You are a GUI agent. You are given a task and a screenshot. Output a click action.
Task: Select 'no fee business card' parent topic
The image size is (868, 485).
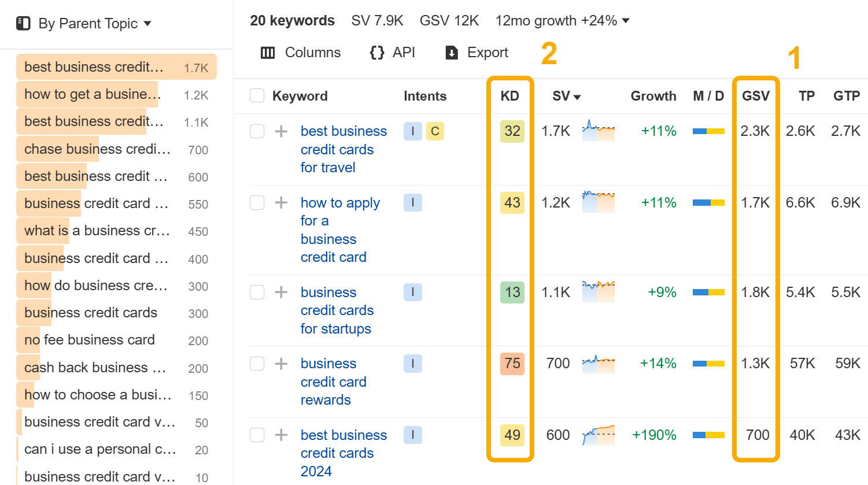point(90,340)
